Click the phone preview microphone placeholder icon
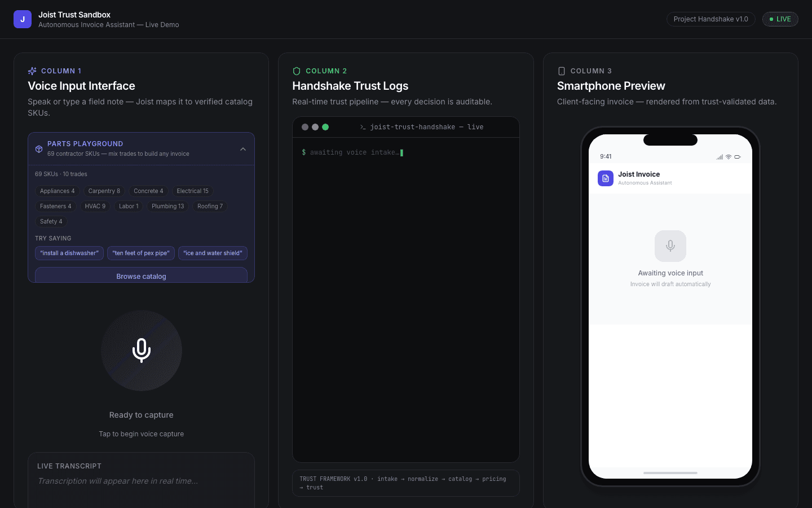This screenshot has width=812, height=508. (670, 246)
